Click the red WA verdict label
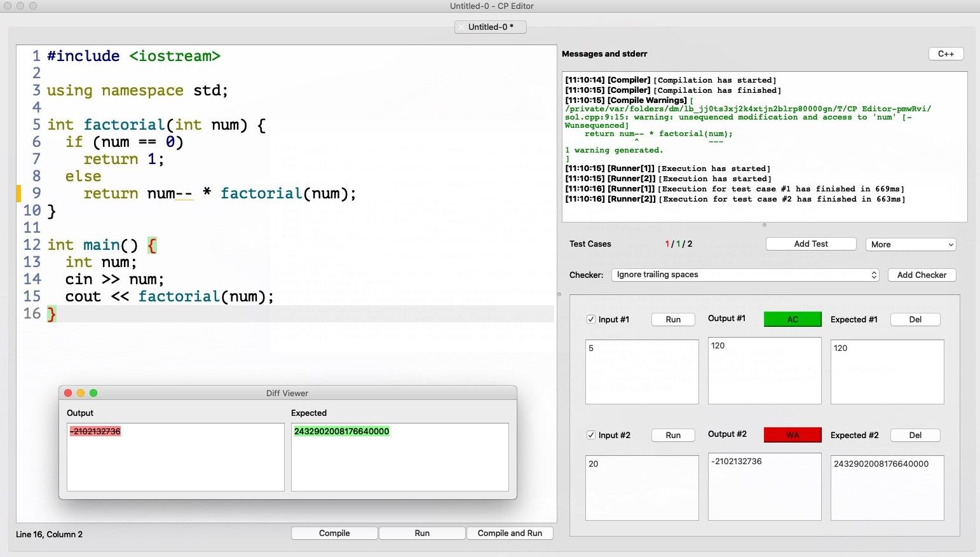The width and height of the screenshot is (980, 557). [793, 435]
